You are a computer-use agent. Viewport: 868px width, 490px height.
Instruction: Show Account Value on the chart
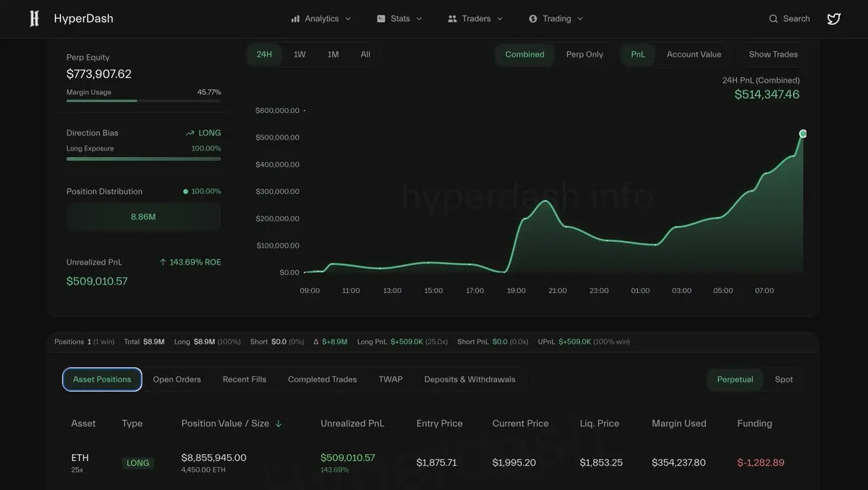click(694, 54)
